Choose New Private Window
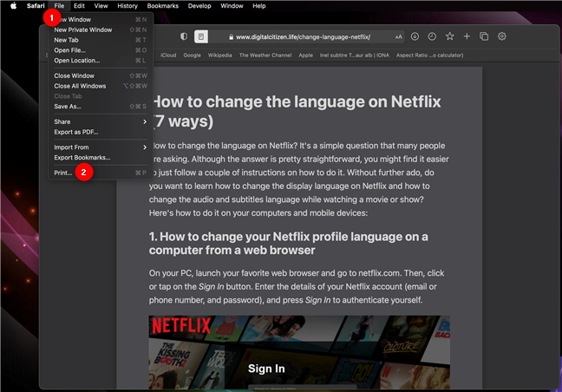 click(101, 29)
